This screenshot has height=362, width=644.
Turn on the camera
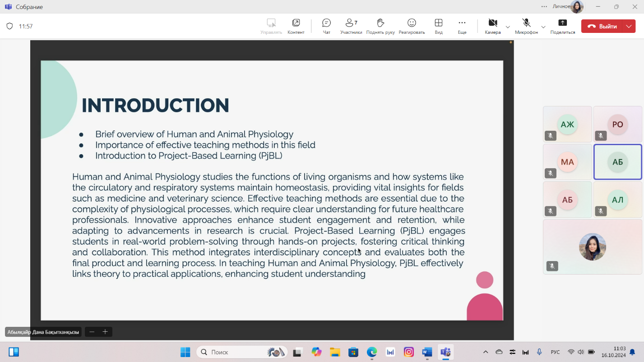(493, 26)
